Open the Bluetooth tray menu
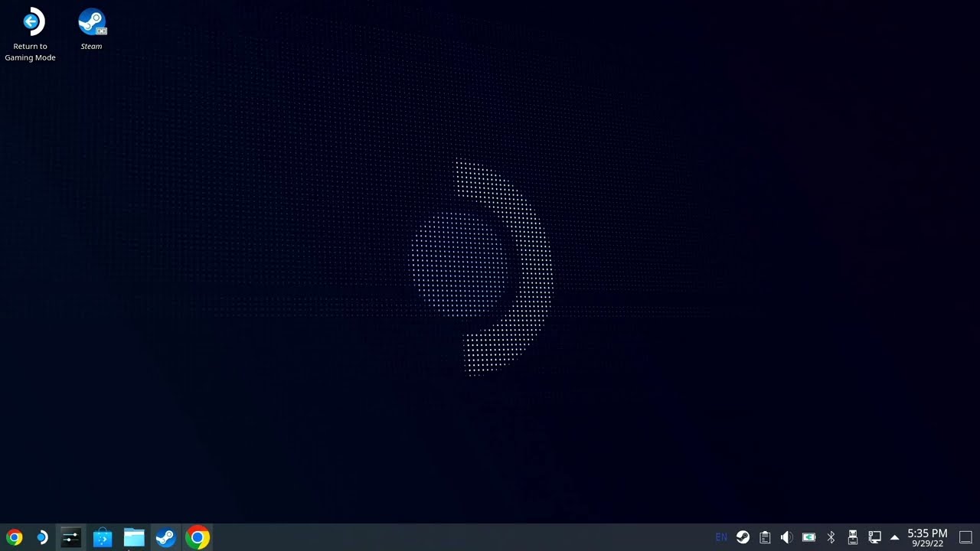This screenshot has height=551, width=980. [831, 537]
